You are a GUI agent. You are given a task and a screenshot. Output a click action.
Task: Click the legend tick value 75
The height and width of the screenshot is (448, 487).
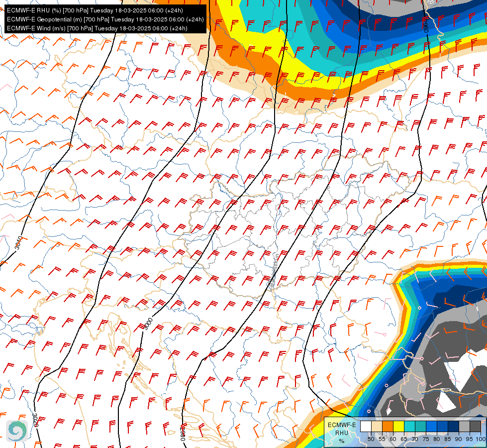point(426,440)
